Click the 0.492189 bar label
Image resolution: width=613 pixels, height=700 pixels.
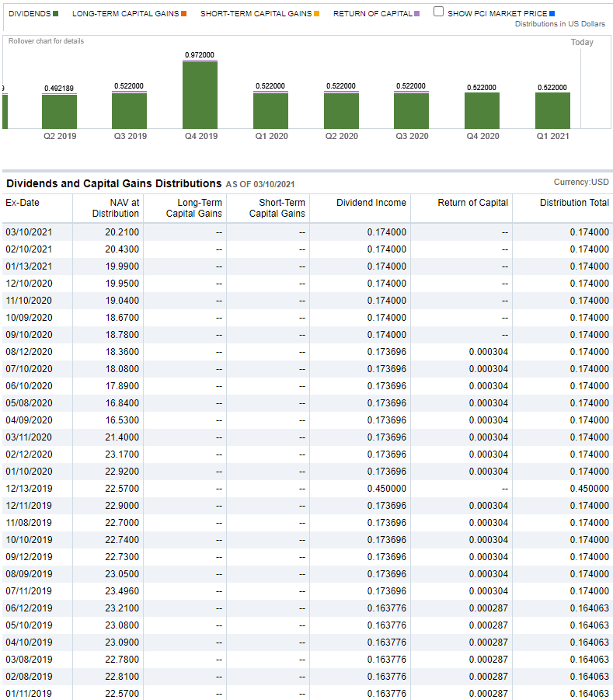(x=59, y=89)
